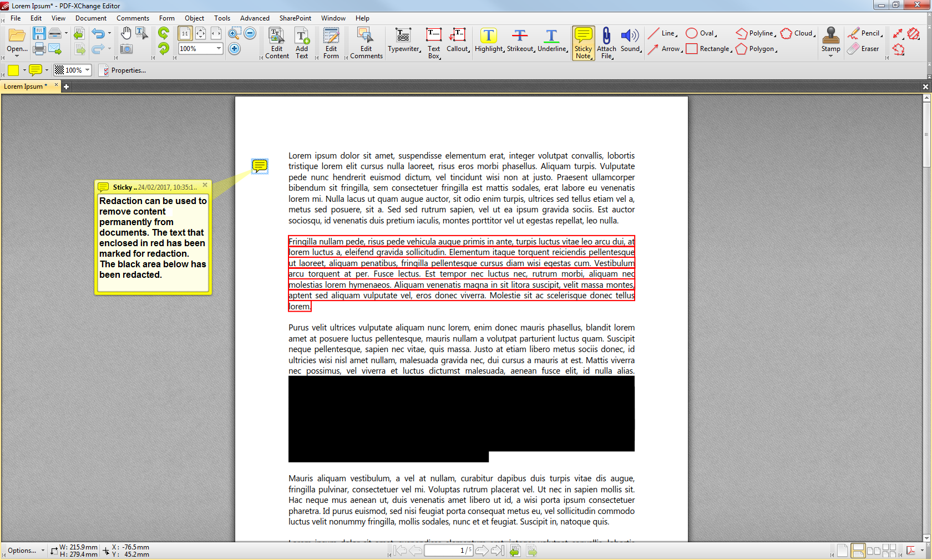Click the Attach File paperclip tool

pos(607,43)
